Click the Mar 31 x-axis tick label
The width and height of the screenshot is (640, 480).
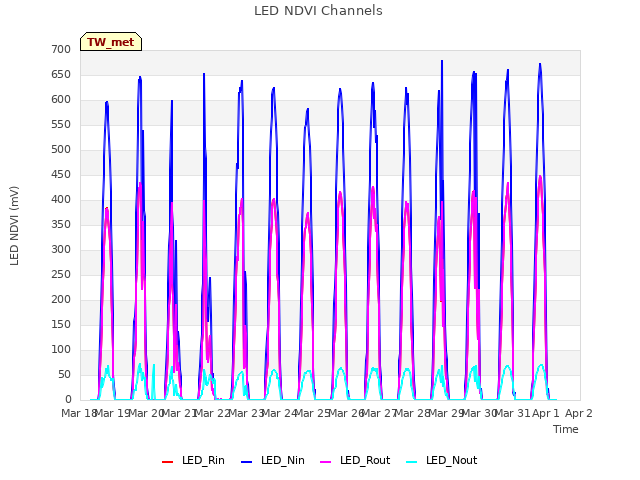512,413
